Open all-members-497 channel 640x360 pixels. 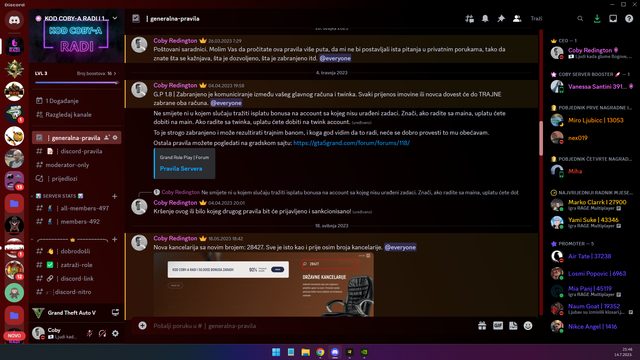pos(76,208)
